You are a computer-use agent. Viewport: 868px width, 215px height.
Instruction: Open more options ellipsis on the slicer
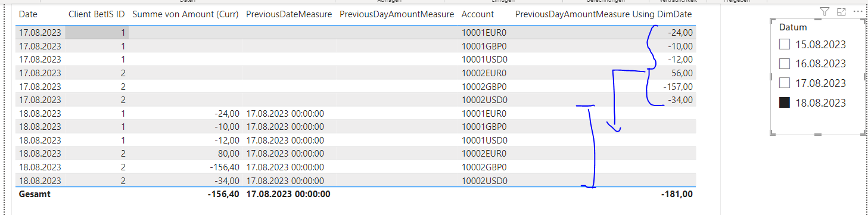pyautogui.click(x=858, y=11)
